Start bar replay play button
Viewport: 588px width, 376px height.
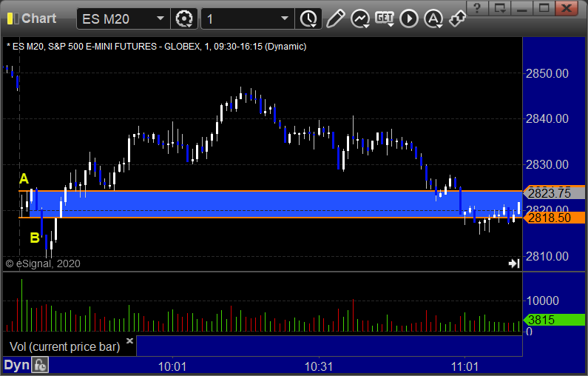coord(409,19)
